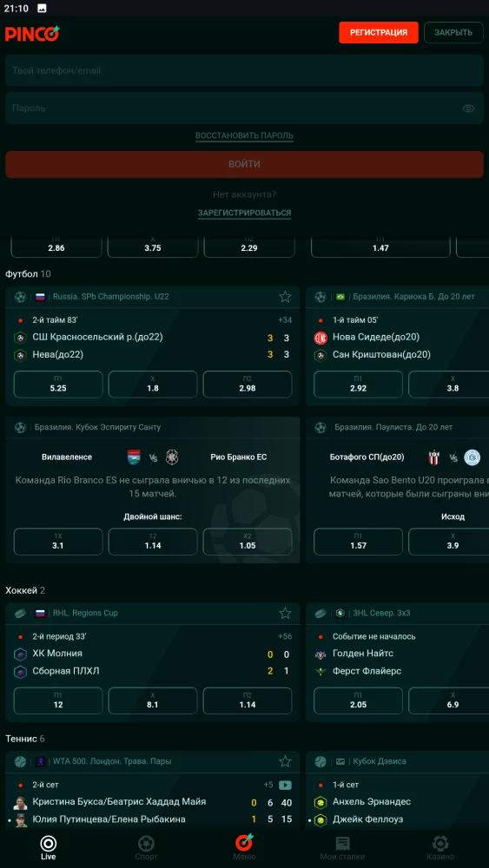Expand +34 more markets for Нева match
This screenshot has width=489, height=868.
(x=285, y=320)
